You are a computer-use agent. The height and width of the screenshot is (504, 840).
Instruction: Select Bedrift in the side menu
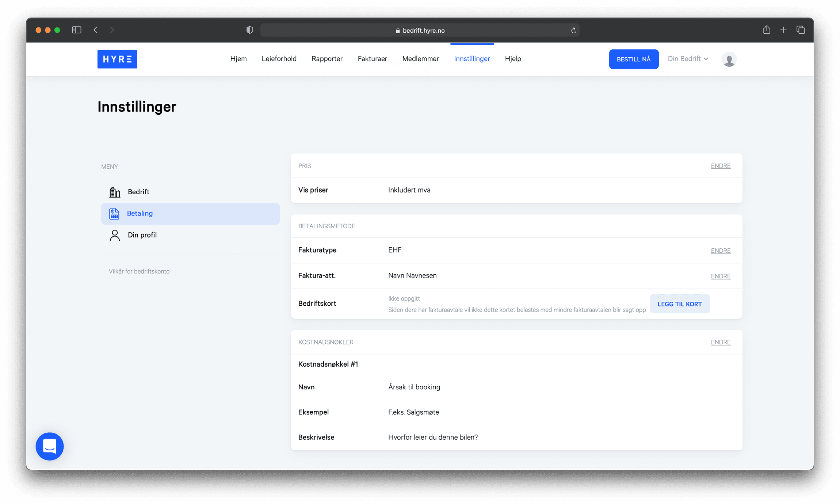(190, 192)
